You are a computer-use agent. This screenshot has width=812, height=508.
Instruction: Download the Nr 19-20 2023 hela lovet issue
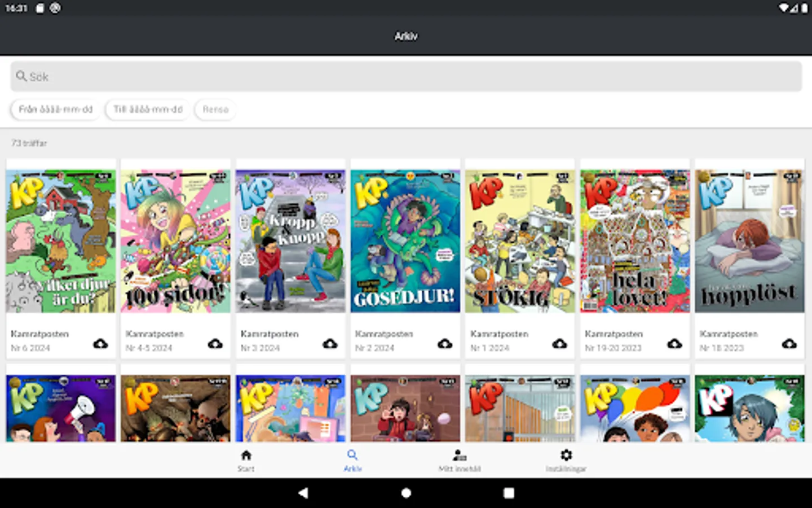[x=675, y=343]
